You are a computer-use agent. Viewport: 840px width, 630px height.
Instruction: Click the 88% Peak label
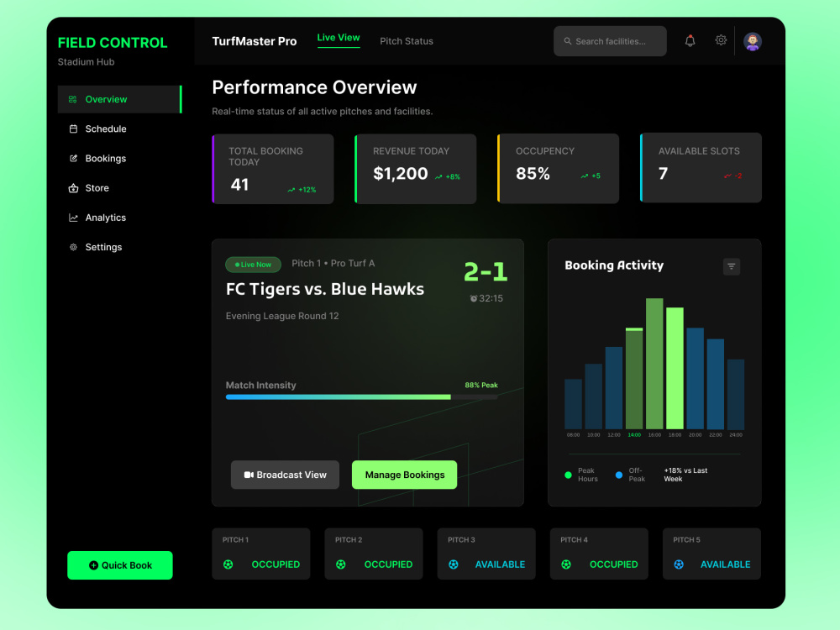click(x=481, y=386)
